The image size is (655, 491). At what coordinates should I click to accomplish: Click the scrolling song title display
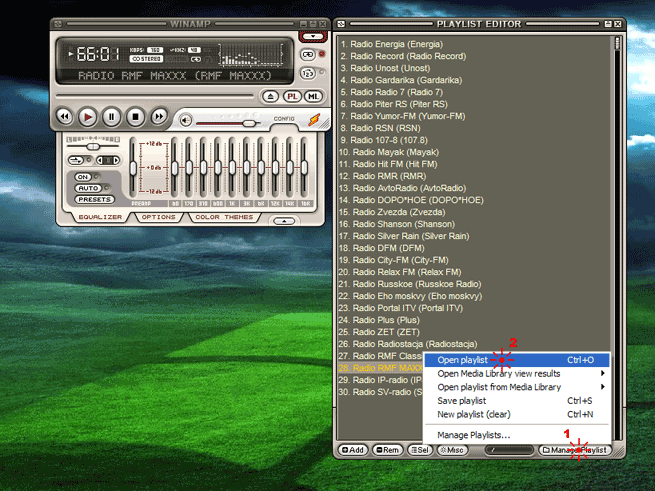(175, 76)
